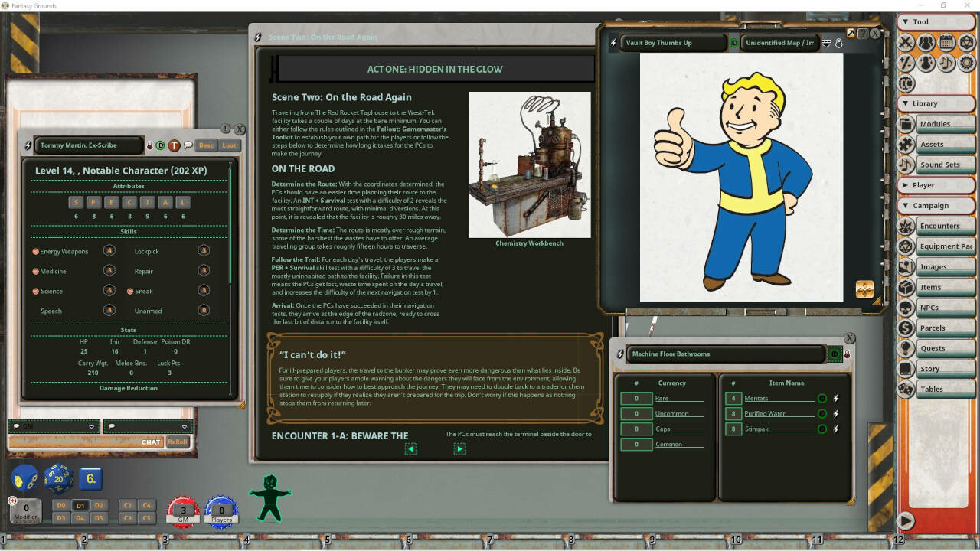Toggle the Energy Weapons tag skill marker
Viewport: 980px width, 551px height.
coord(35,251)
